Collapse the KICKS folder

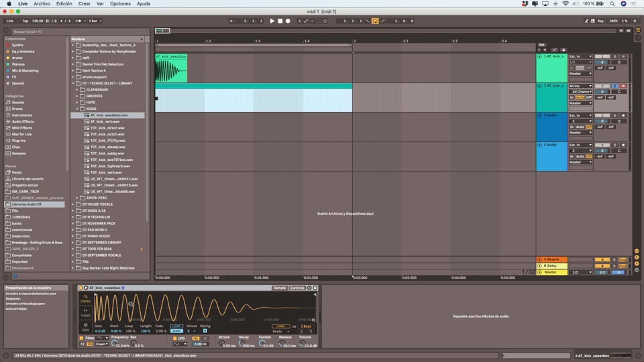(x=77, y=109)
